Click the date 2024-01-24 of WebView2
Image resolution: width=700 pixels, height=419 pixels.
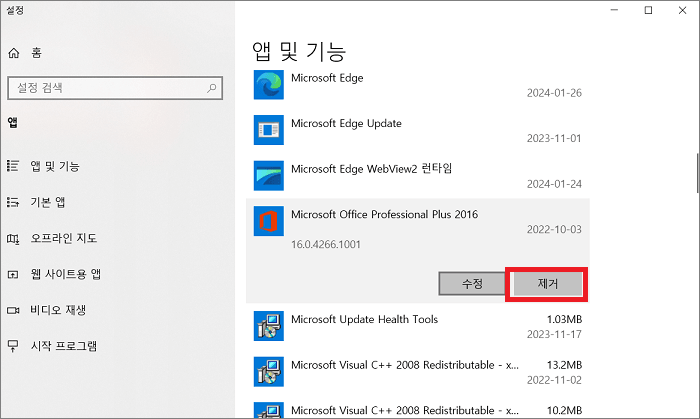[x=554, y=184]
